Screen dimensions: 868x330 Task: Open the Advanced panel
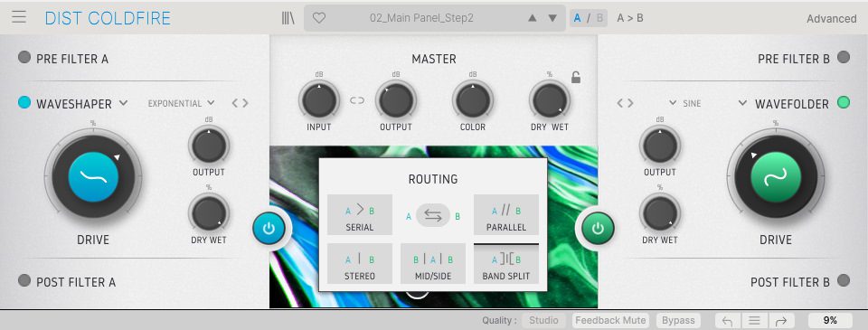[x=832, y=18]
